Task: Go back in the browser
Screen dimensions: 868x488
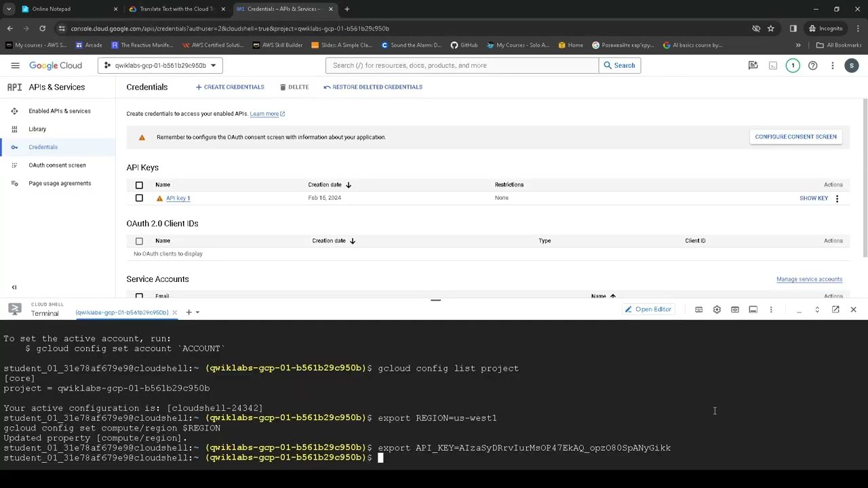Action: pyautogui.click(x=9, y=28)
